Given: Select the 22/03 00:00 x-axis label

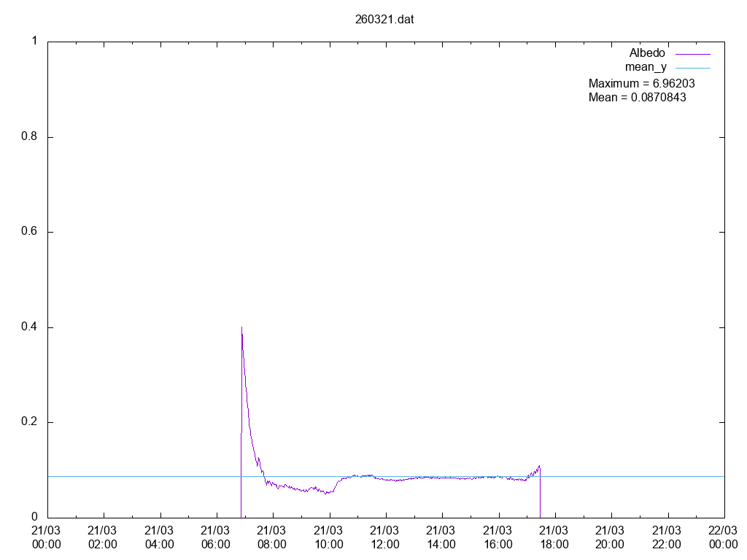Looking at the screenshot, I should tap(723, 537).
